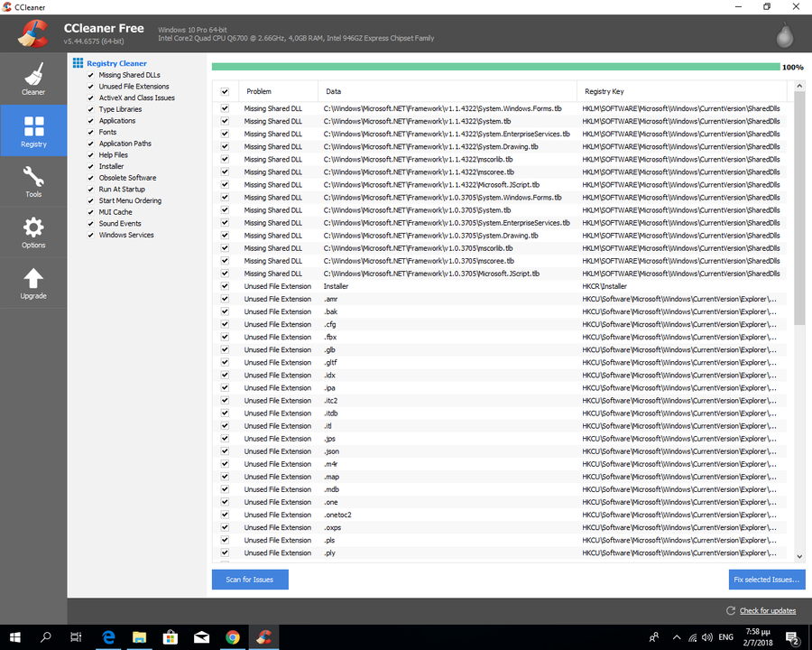Disable the Fonts checkbox
This screenshot has width=812, height=650.
click(x=90, y=132)
